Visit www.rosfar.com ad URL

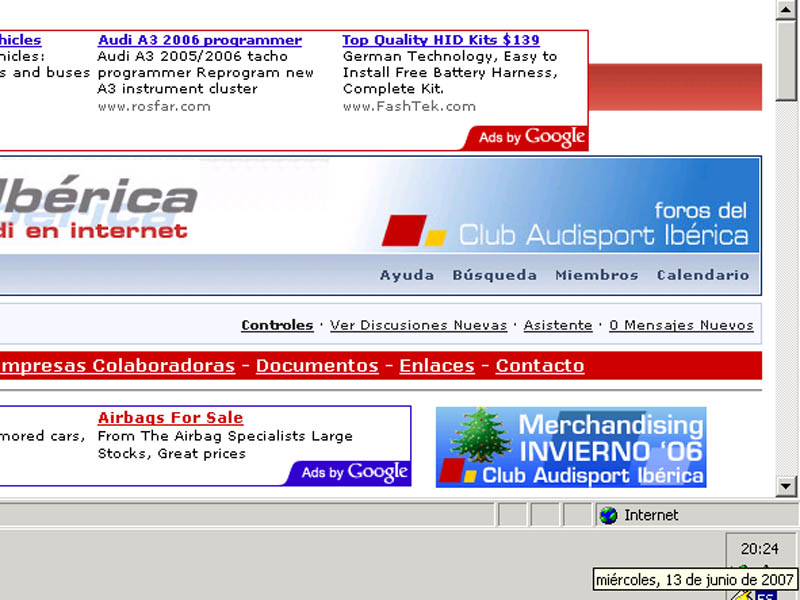point(154,107)
